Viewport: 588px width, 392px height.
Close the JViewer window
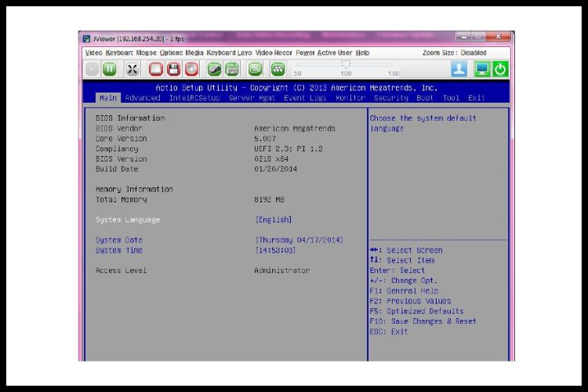click(x=499, y=36)
